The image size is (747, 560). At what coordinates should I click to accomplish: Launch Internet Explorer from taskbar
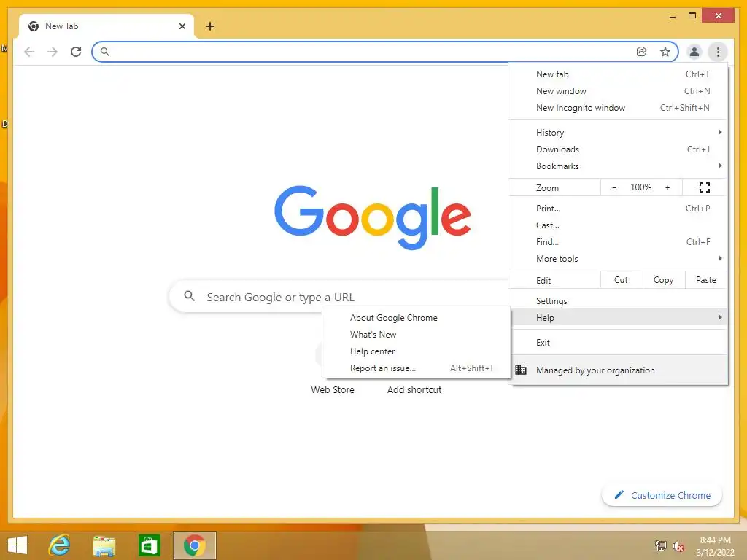point(60,545)
